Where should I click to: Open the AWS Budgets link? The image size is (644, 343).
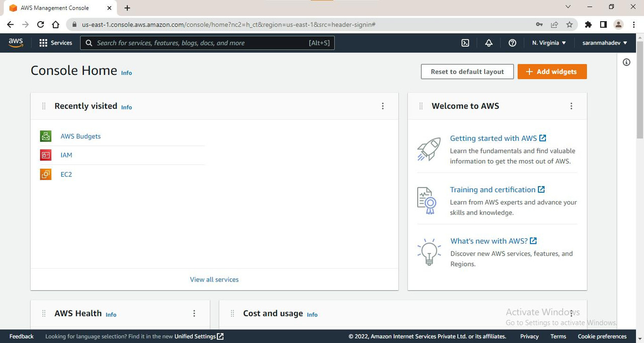coord(80,136)
